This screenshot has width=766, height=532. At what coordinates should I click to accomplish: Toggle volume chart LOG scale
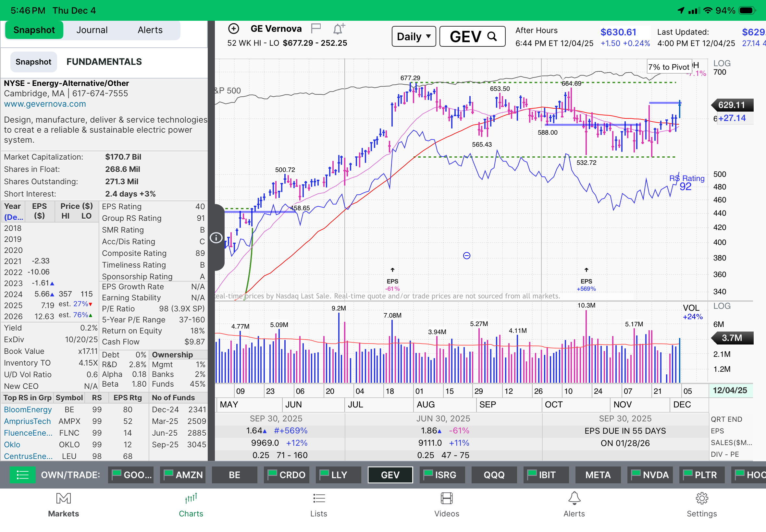coord(722,306)
